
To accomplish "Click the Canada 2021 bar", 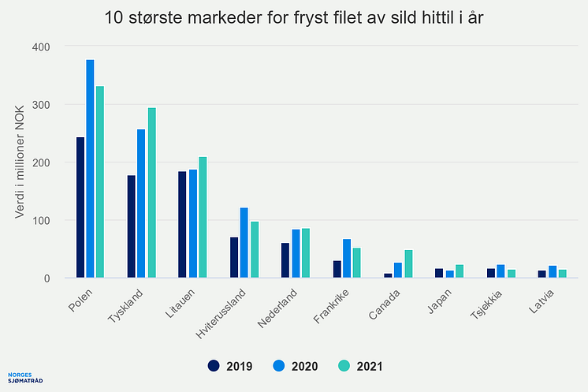I will coord(408,264).
